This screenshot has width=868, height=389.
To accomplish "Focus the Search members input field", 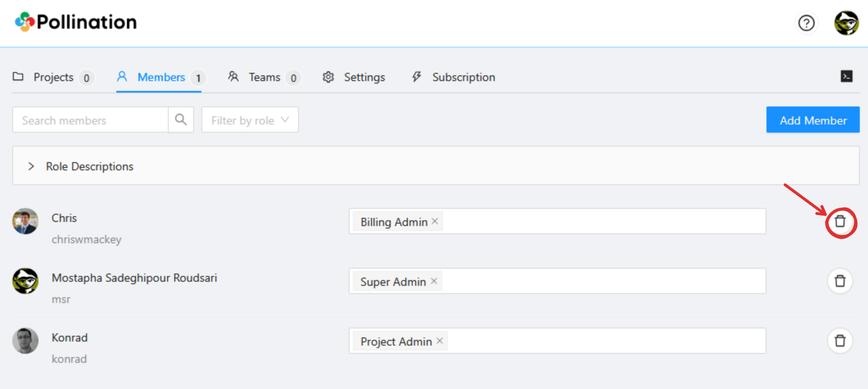I will 90,120.
